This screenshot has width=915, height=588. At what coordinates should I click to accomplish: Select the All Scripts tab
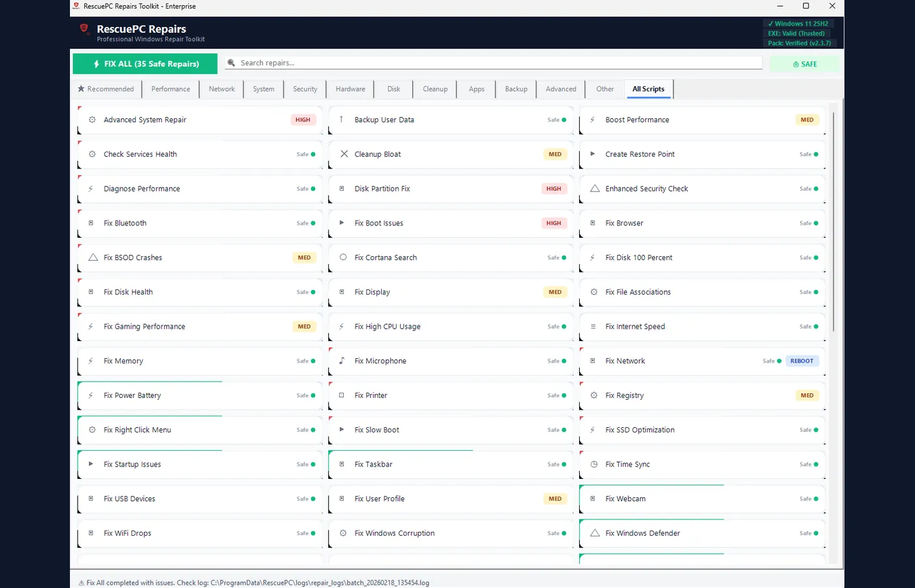[x=648, y=89]
